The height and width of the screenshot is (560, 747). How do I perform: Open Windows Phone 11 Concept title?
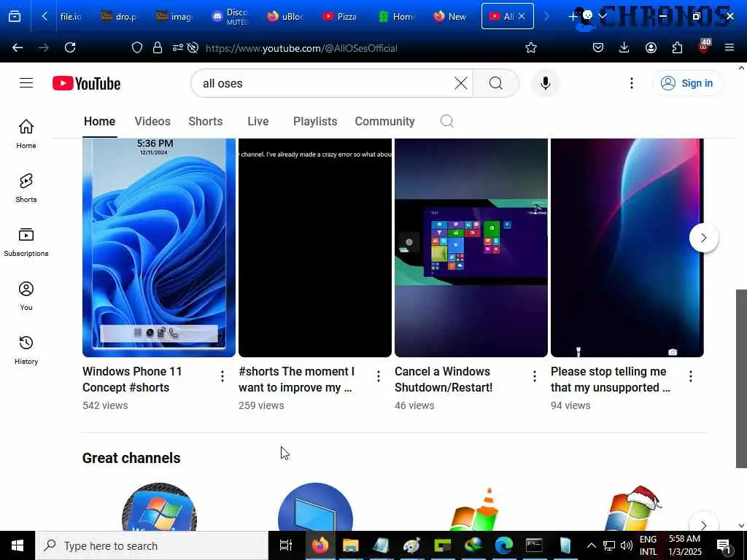point(132,379)
